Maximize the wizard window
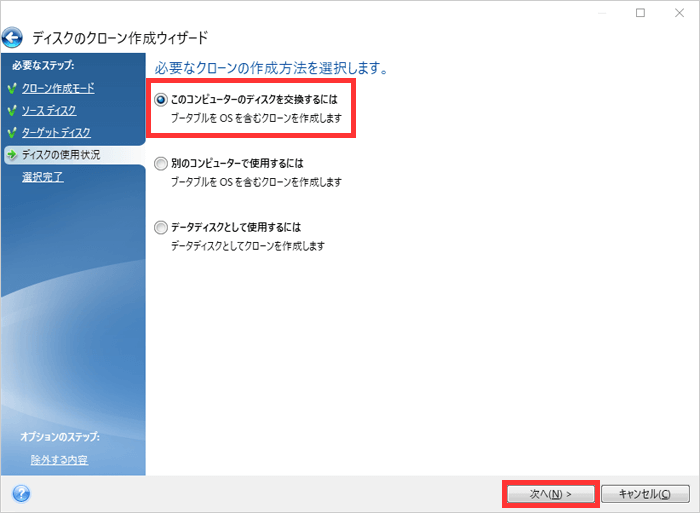 640,13
